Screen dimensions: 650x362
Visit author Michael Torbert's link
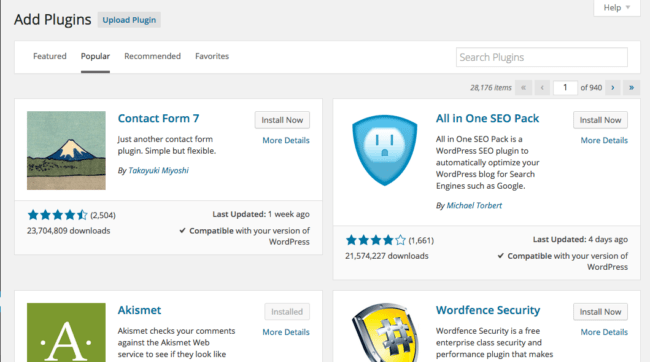pos(474,205)
